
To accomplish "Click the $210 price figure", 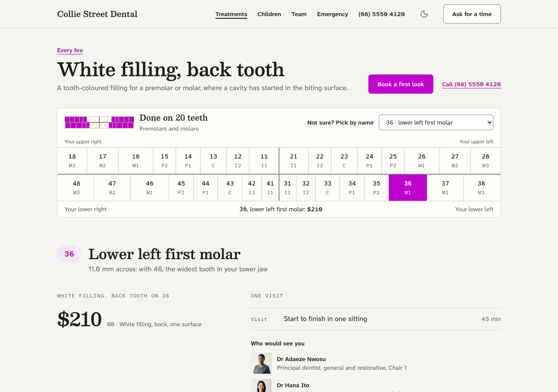I will click(x=79, y=319).
